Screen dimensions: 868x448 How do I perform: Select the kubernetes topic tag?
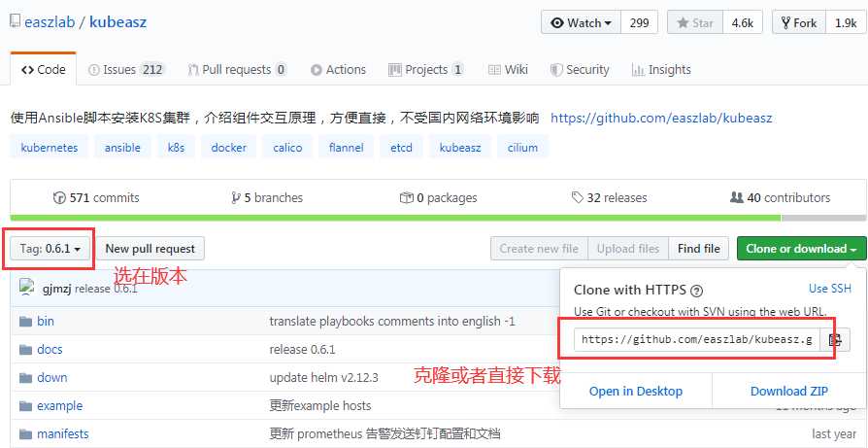coord(50,148)
